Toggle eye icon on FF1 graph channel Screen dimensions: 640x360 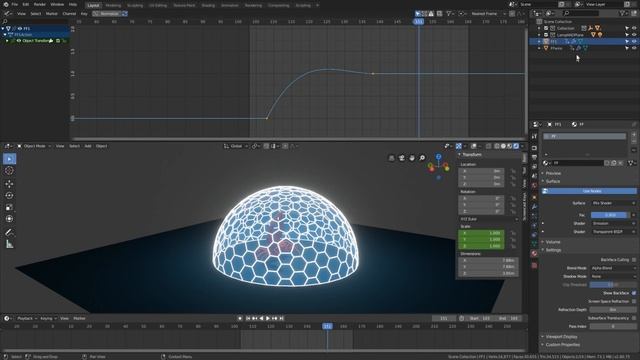tap(20, 29)
